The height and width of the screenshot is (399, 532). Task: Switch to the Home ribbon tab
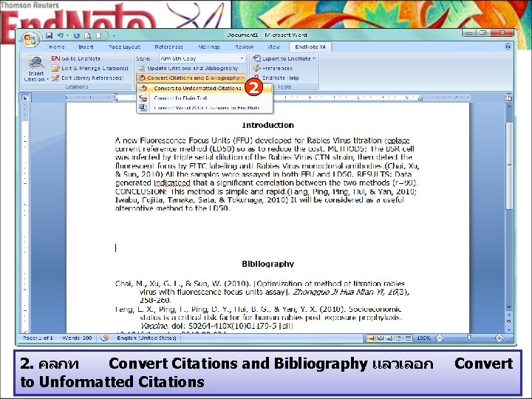57,47
